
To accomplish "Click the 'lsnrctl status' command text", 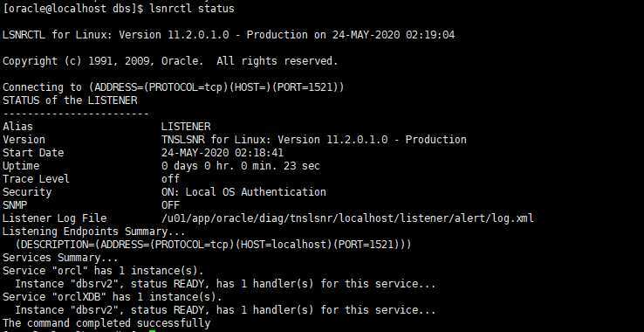I will coord(192,8).
